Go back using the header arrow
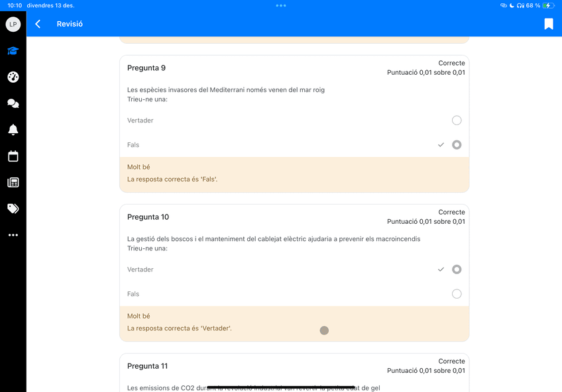The width and height of the screenshot is (562, 392). coord(38,24)
